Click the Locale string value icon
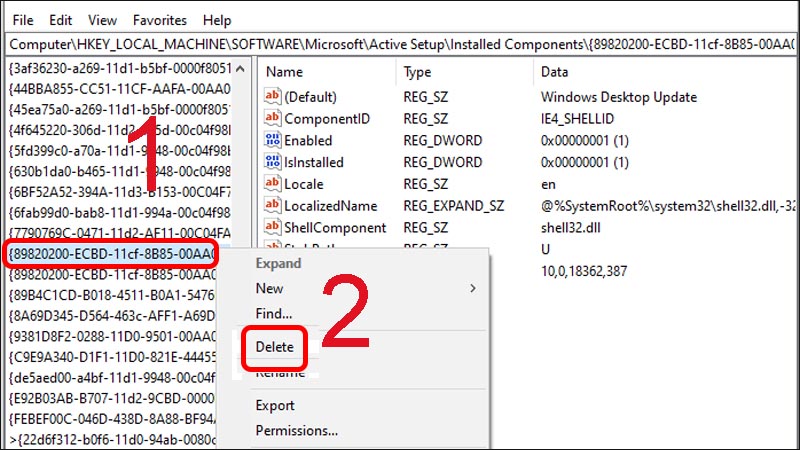800x450 pixels. pos(272,184)
